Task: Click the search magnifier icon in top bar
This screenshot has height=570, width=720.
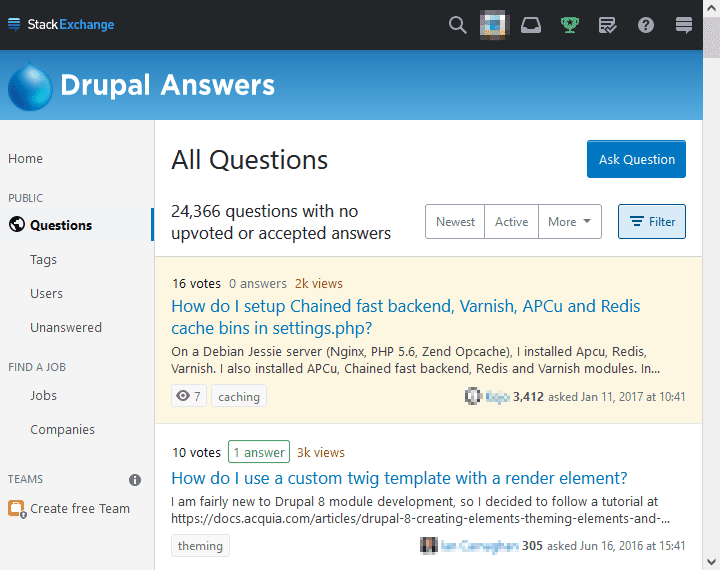Action: 457,25
